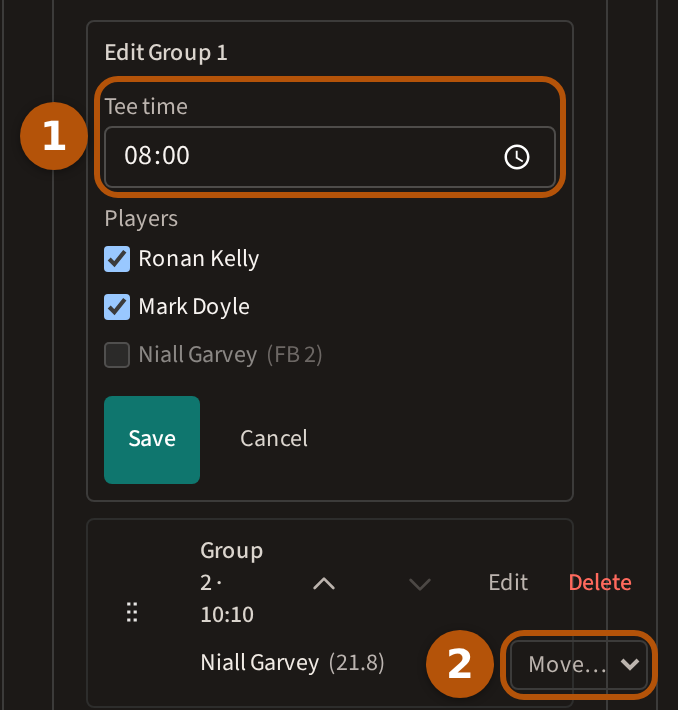Screen dimensions: 678x710
Task: Move Group 2 down with arrow
Action: [x=420, y=583]
